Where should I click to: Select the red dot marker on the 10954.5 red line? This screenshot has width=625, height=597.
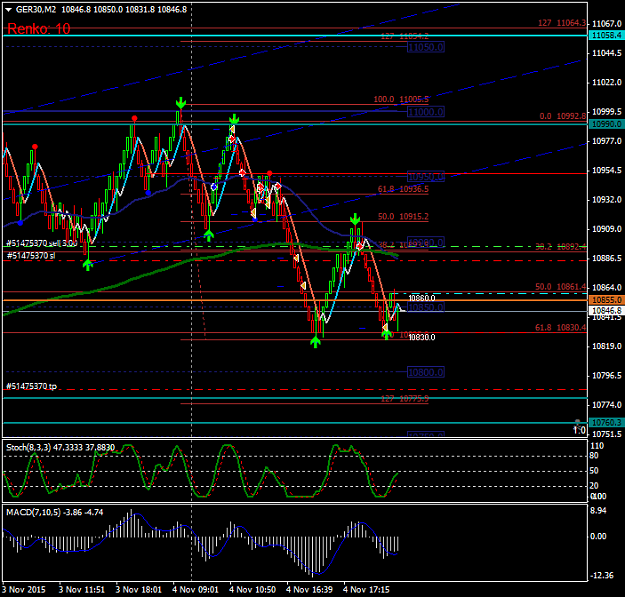(x=270, y=173)
